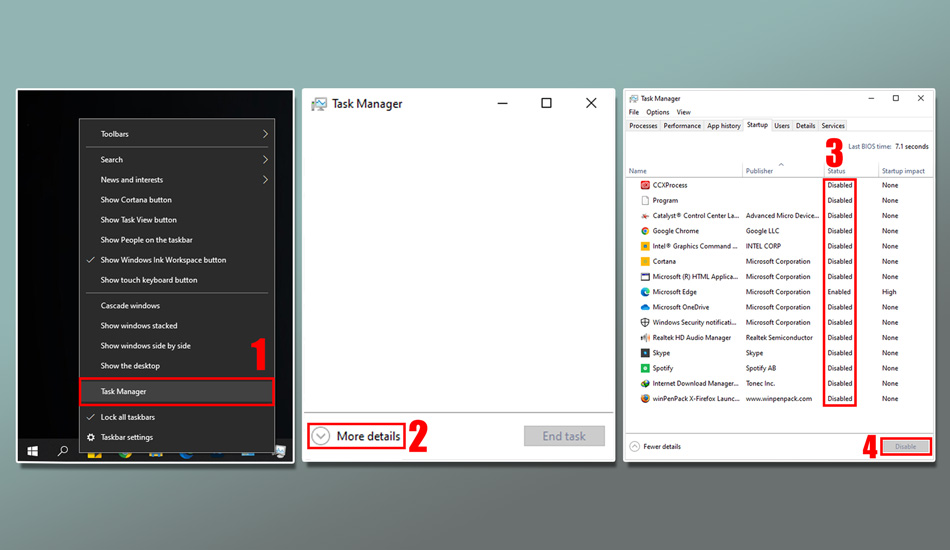Select the Realtek HD Audio Manager icon
Viewport: 950px width, 550px height.
645,337
